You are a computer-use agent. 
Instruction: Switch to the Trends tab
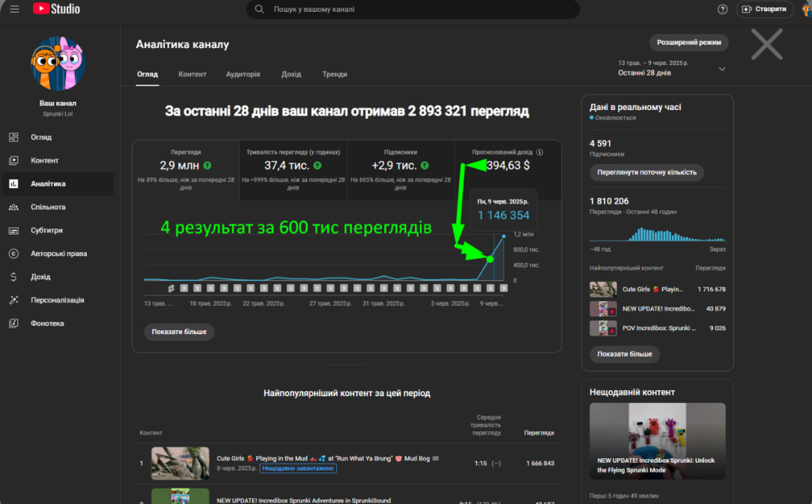tap(334, 74)
